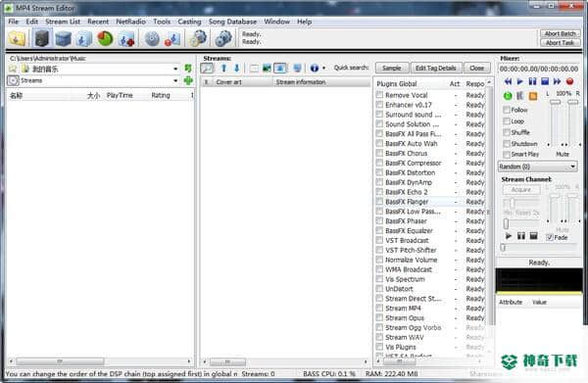
Task: Click the red record button in Mixer
Action: tap(569, 81)
